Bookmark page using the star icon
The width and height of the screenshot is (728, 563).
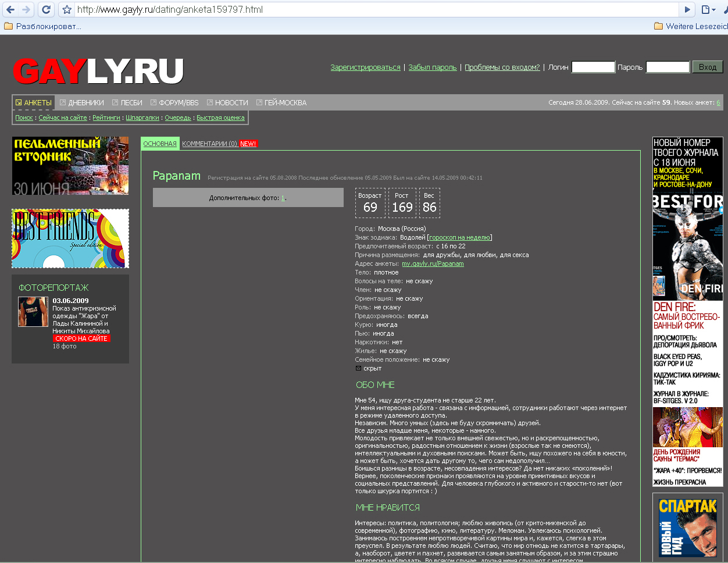[67, 10]
